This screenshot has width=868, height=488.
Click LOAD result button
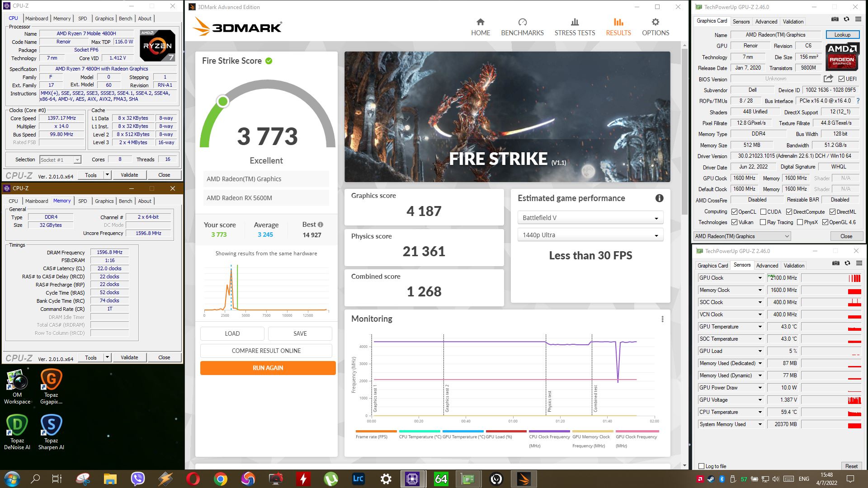(232, 333)
